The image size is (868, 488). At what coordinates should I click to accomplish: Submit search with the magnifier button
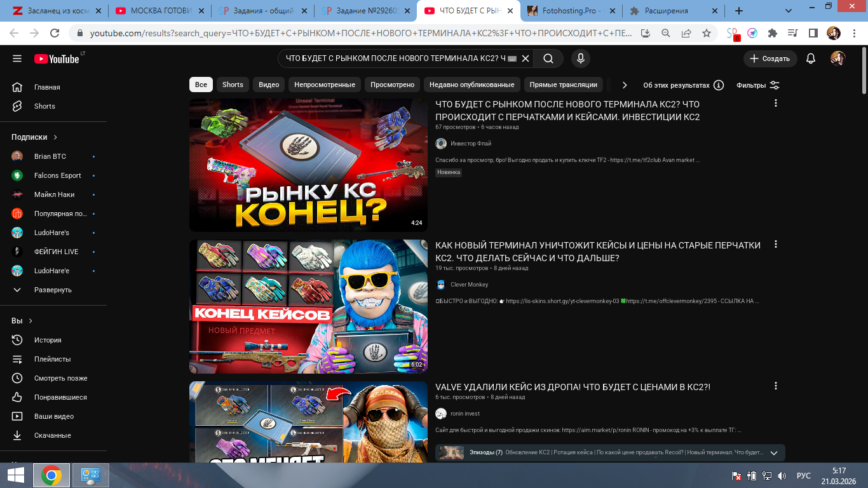tap(548, 58)
